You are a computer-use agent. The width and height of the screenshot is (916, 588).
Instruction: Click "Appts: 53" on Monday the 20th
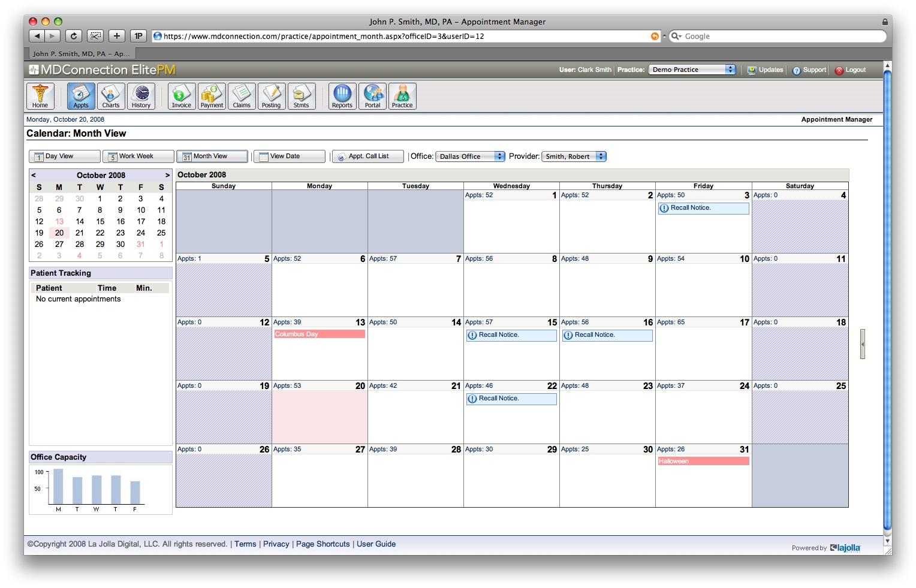[287, 386]
